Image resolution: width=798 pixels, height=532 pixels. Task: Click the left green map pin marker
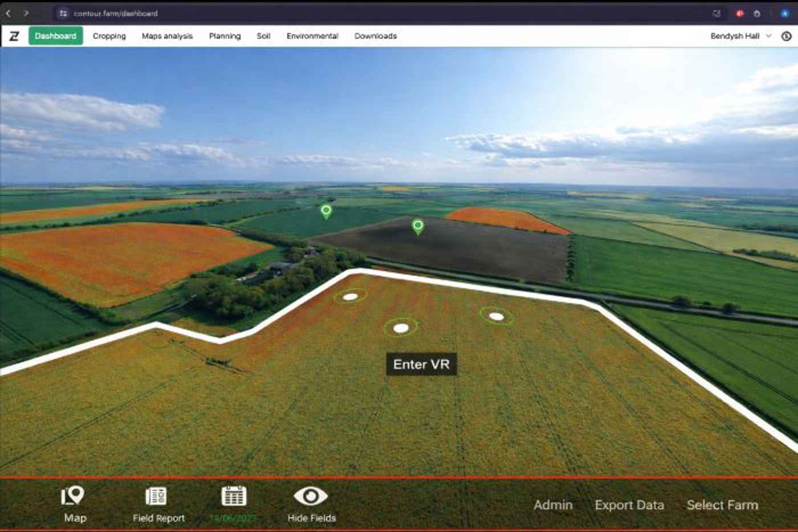tap(326, 211)
